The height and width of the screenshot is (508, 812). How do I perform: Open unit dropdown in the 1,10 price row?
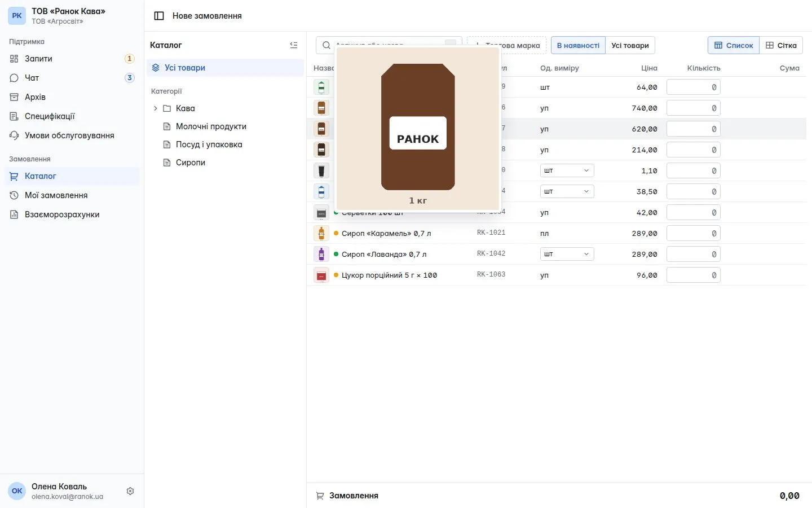coord(567,170)
